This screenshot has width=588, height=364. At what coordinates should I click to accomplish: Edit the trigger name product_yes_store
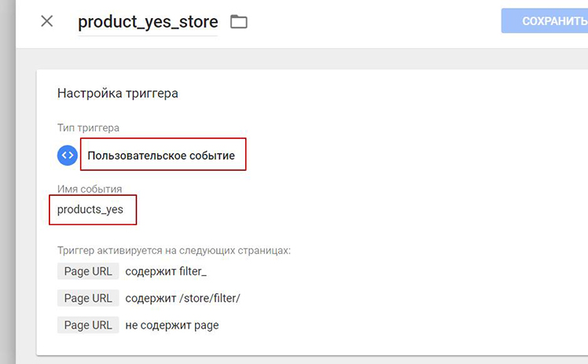pos(148,22)
